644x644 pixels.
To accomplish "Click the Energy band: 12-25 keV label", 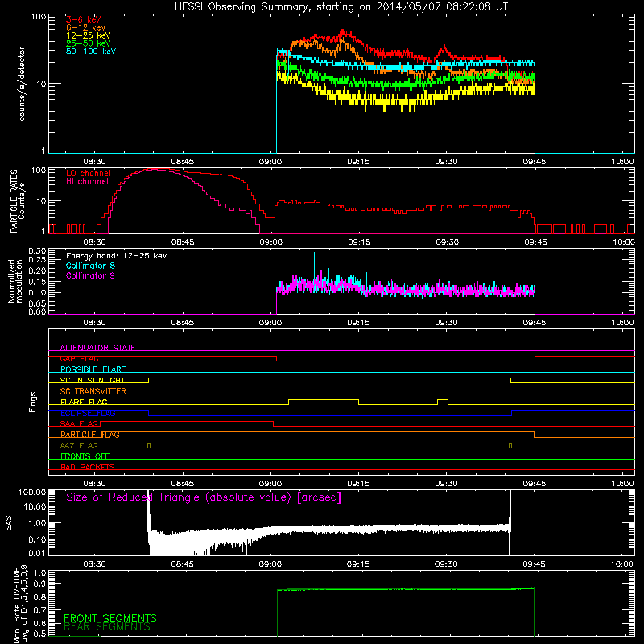I will click(x=117, y=256).
